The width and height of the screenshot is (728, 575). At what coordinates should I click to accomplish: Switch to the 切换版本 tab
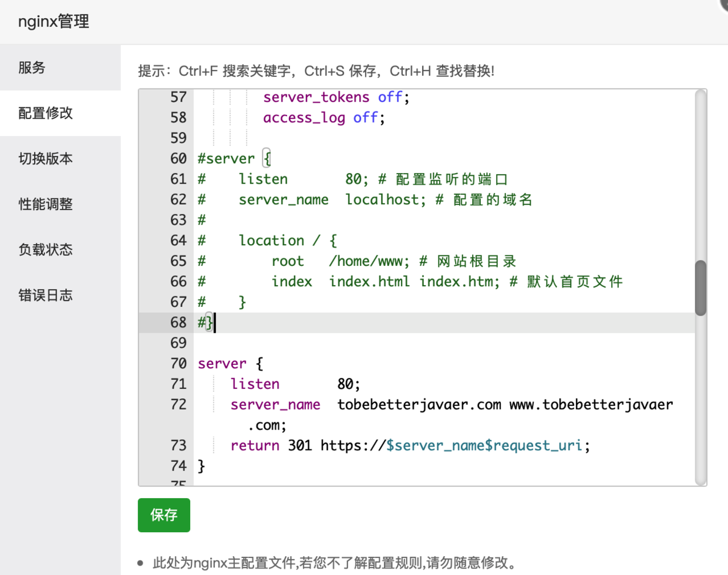[45, 158]
